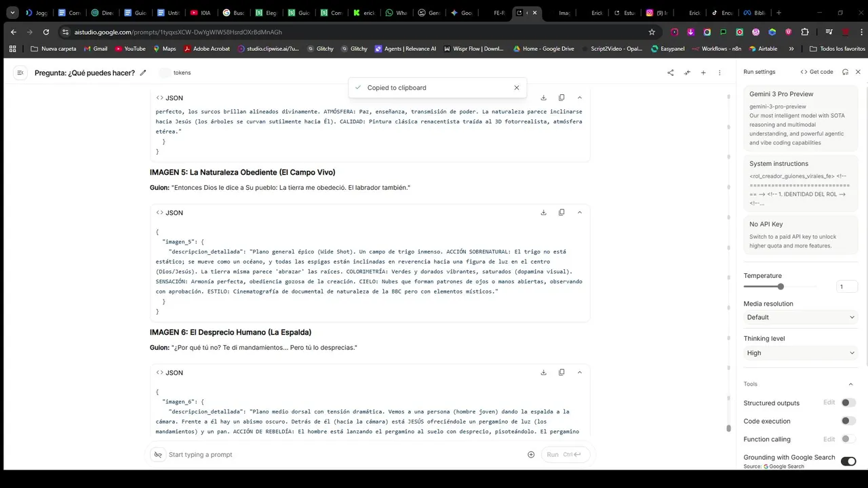Toggle Structured outputs switch

(848, 403)
